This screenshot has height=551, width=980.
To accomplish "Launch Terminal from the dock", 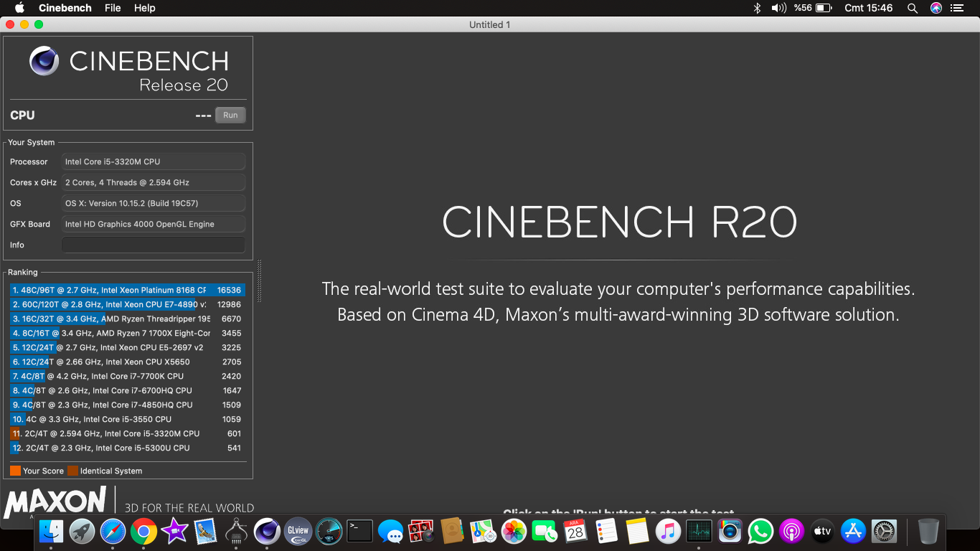I will coord(359,531).
